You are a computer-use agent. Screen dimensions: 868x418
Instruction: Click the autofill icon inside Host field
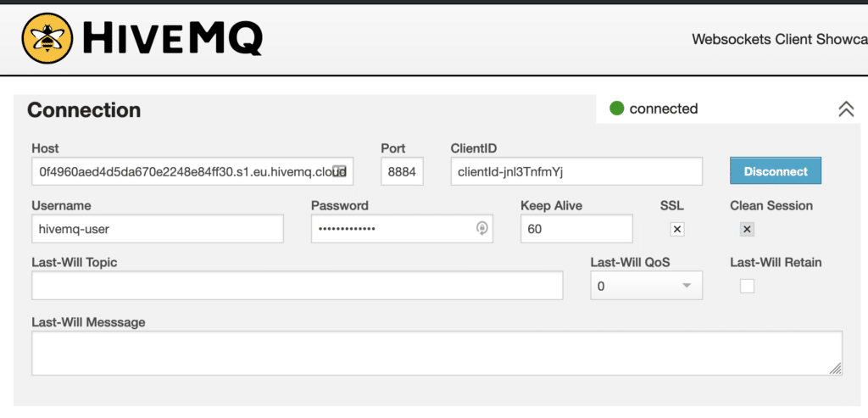pyautogui.click(x=339, y=171)
